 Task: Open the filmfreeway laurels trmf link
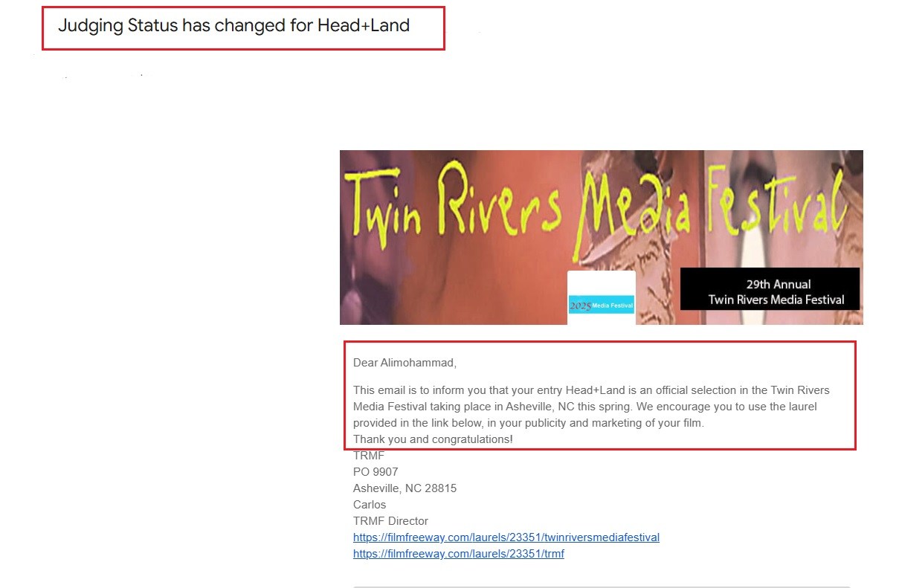(x=459, y=554)
